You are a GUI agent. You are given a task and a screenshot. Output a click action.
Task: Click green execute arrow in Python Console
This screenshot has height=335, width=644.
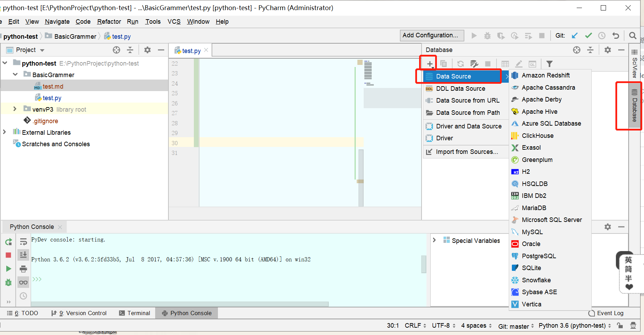pyautogui.click(x=9, y=269)
